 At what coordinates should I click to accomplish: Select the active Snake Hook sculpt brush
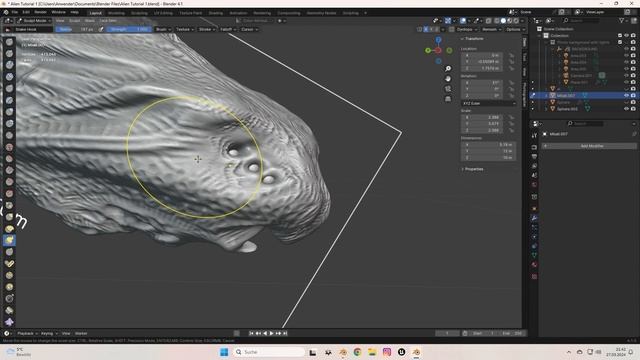click(x=9, y=240)
